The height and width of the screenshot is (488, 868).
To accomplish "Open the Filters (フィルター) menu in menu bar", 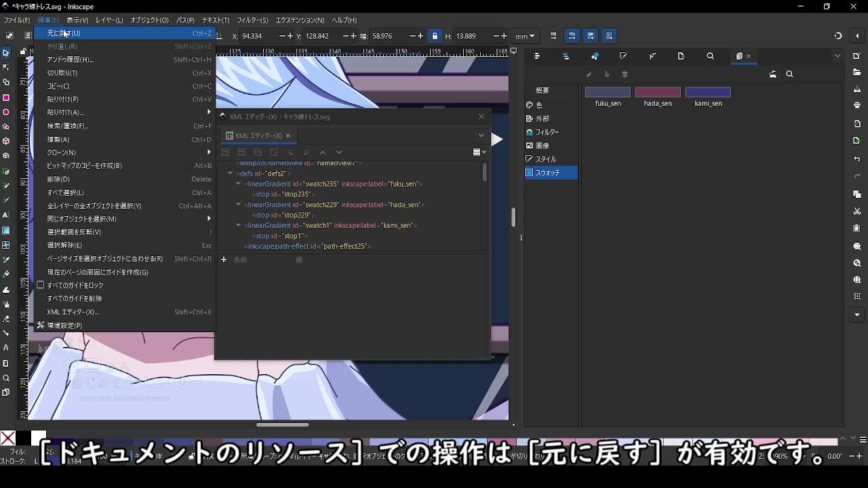I will pos(252,20).
